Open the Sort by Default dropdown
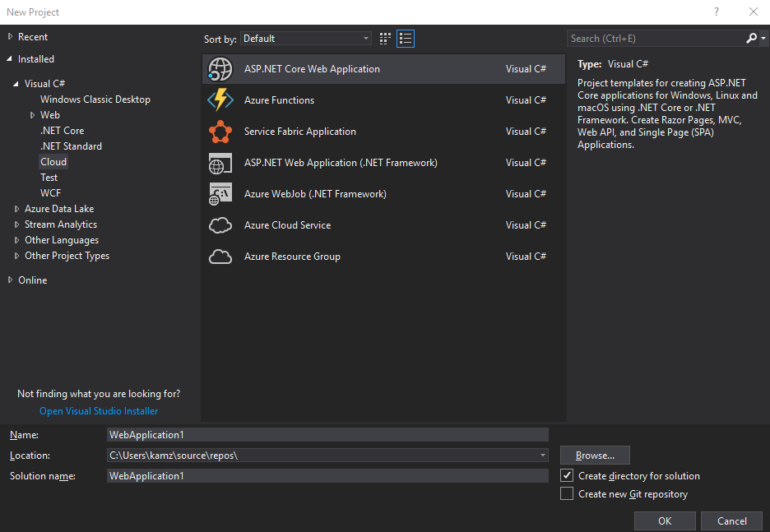This screenshot has width=770, height=532. tap(305, 39)
